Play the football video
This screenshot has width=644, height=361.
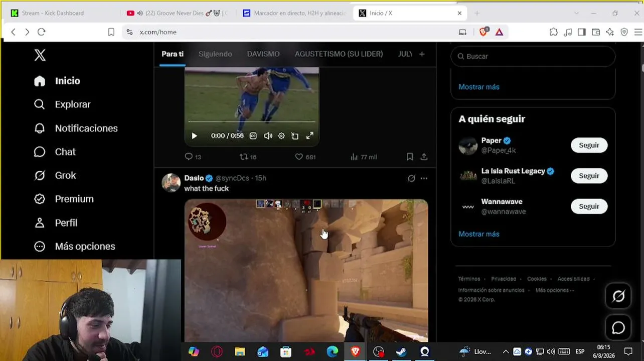tap(195, 136)
